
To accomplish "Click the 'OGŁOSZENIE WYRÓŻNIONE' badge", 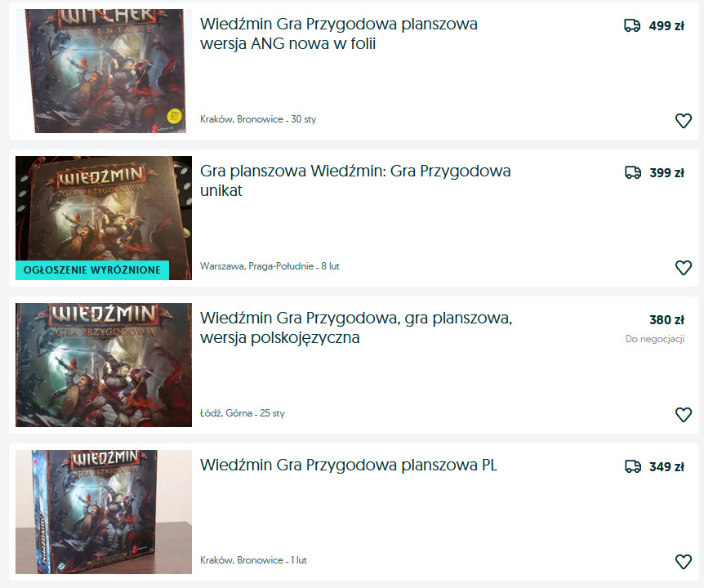I will (92, 270).
